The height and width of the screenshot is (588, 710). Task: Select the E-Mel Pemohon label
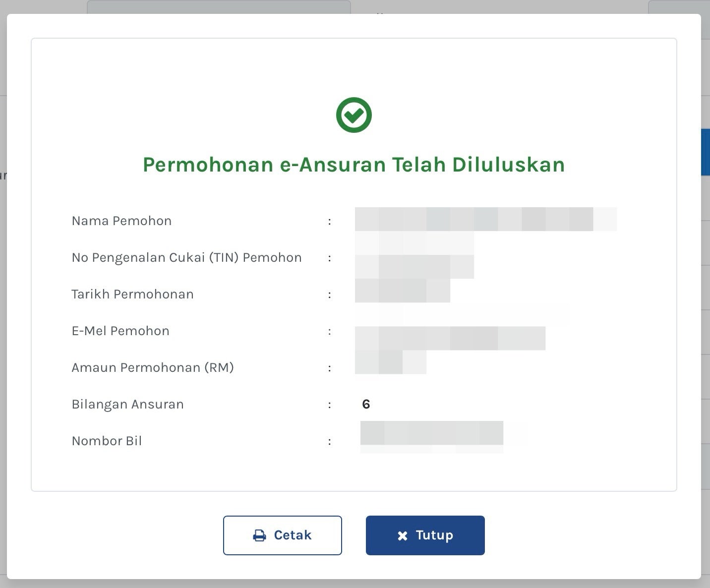point(120,331)
